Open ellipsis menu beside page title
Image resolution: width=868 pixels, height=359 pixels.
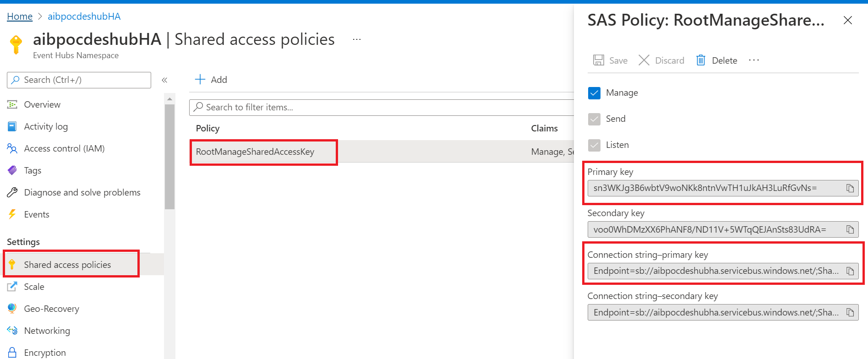click(356, 40)
